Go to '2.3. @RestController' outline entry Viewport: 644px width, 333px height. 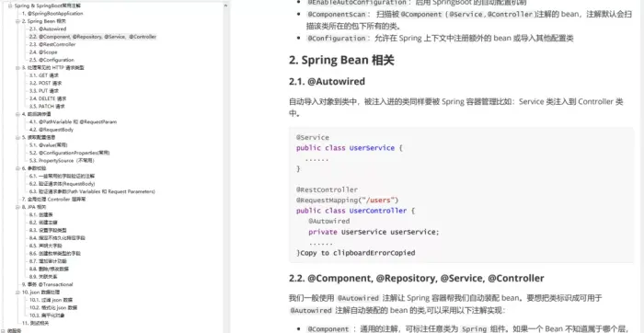52,44
